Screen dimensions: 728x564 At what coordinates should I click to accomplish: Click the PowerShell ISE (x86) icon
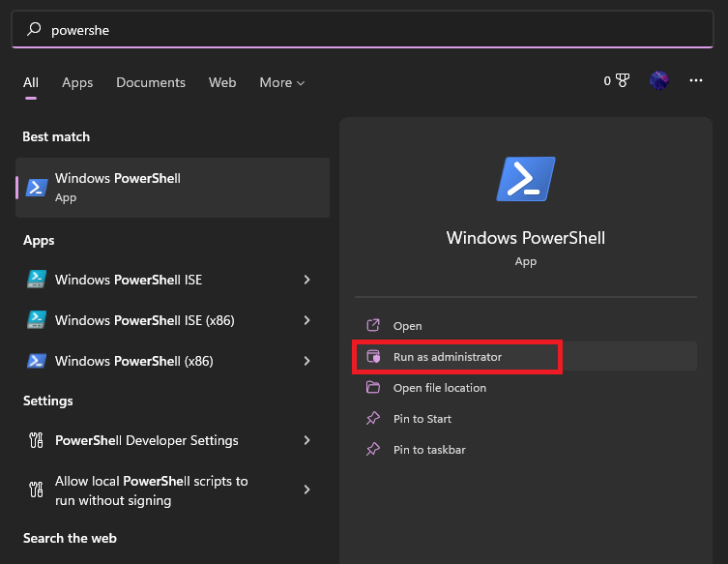pyautogui.click(x=36, y=320)
